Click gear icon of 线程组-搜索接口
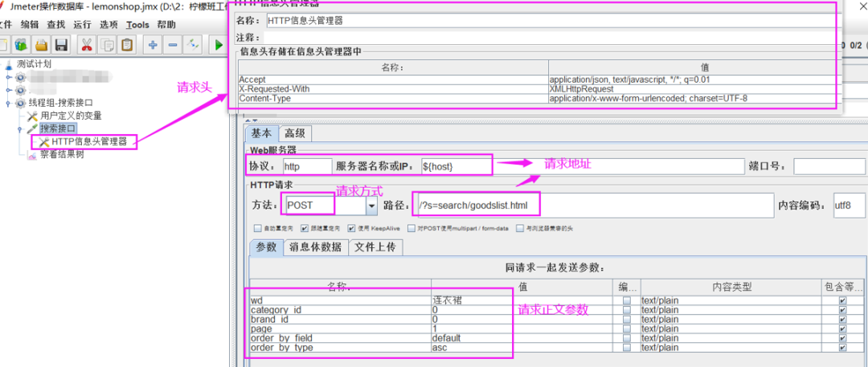868x367 pixels. coord(20,104)
